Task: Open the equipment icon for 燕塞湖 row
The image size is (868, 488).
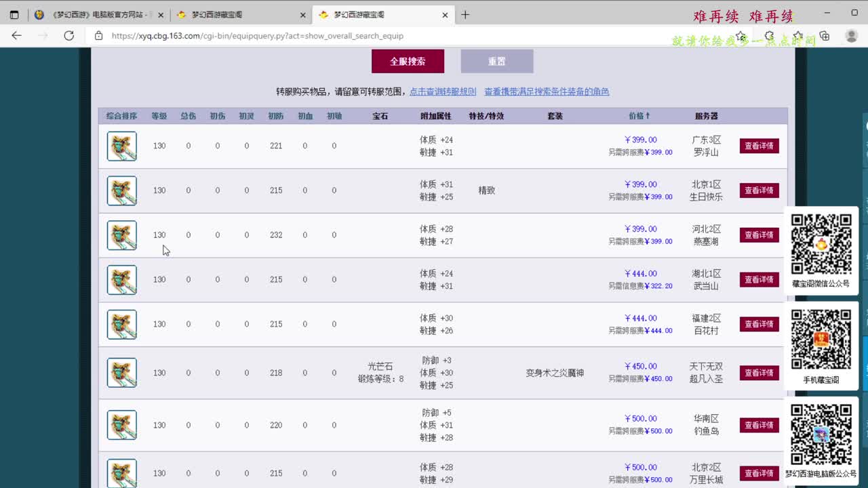Action: coord(122,235)
